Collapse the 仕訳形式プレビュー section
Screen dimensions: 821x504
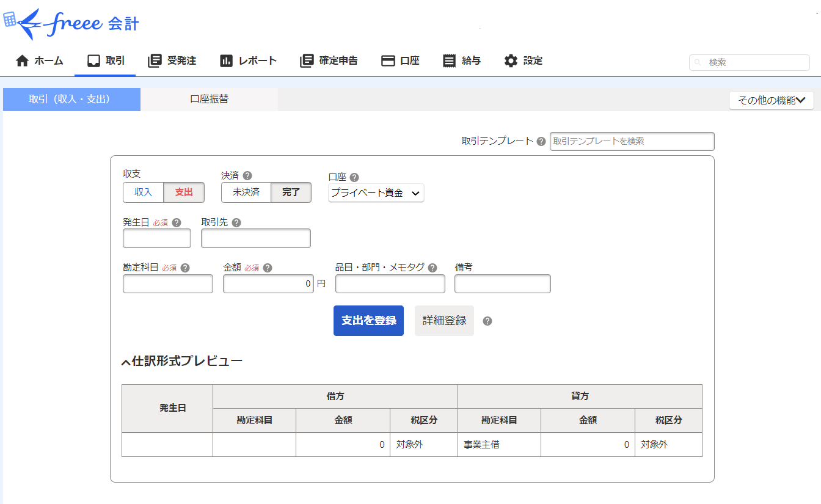[x=182, y=361]
